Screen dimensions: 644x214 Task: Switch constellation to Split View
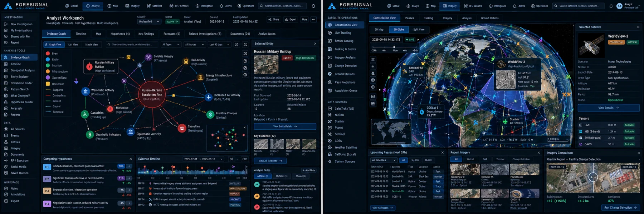[419, 30]
